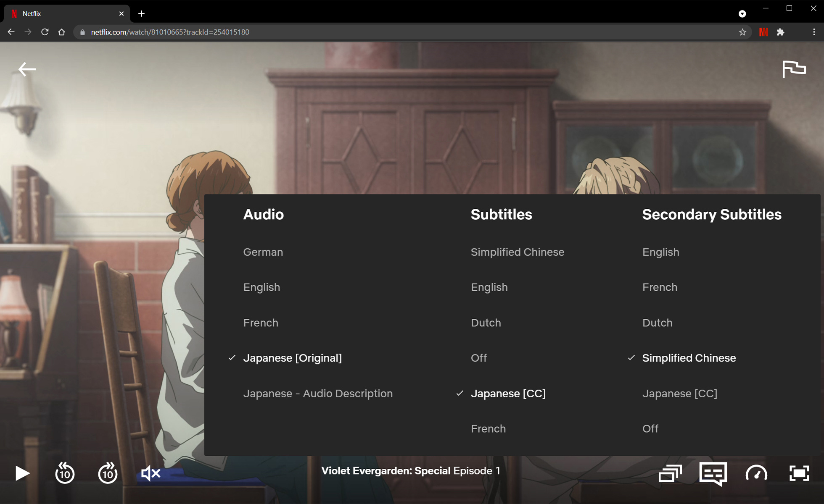Unmute the audio volume icon
This screenshot has height=504, width=824.
(151, 473)
